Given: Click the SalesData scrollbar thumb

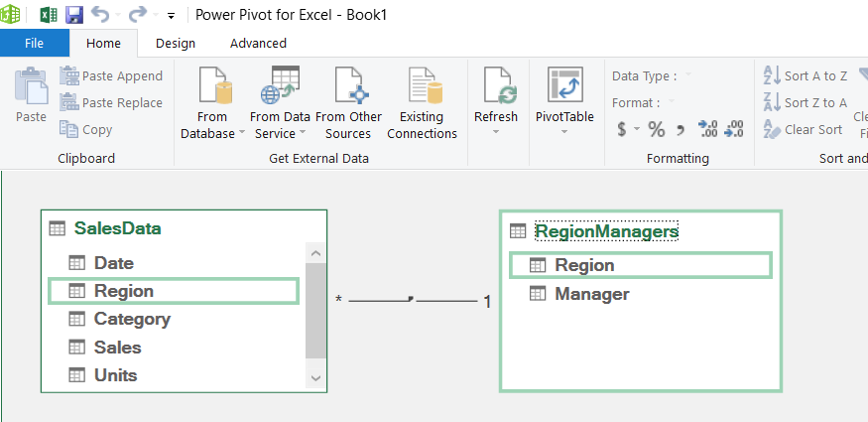Looking at the screenshot, I should coord(316,311).
